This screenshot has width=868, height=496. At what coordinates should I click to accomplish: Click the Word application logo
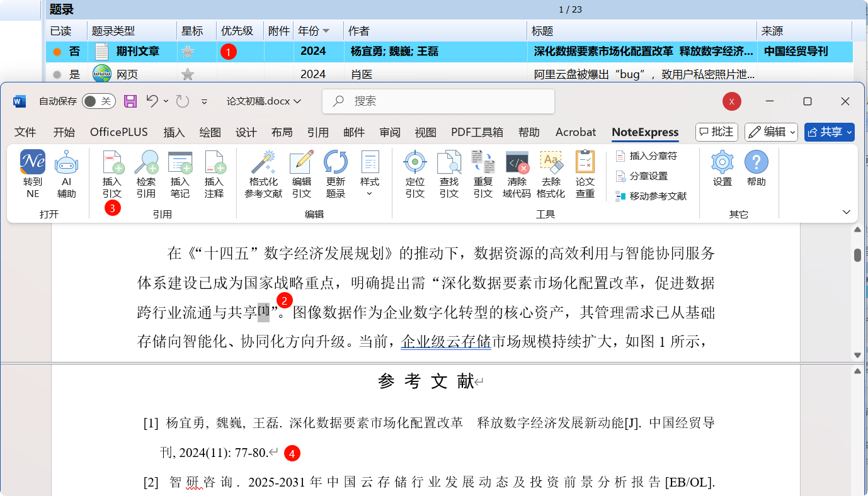click(20, 101)
